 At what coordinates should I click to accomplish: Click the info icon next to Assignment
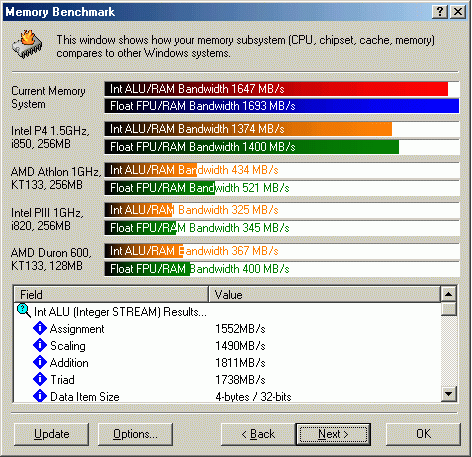click(x=40, y=328)
